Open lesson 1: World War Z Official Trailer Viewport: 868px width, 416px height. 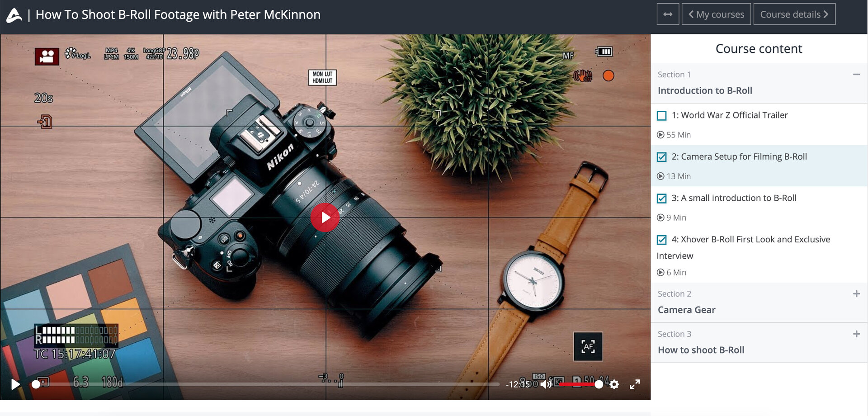tap(729, 115)
